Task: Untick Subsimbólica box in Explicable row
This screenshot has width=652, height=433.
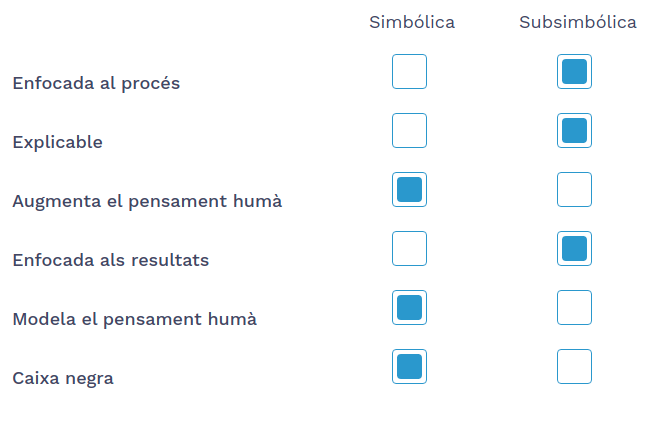Action: click(x=574, y=131)
